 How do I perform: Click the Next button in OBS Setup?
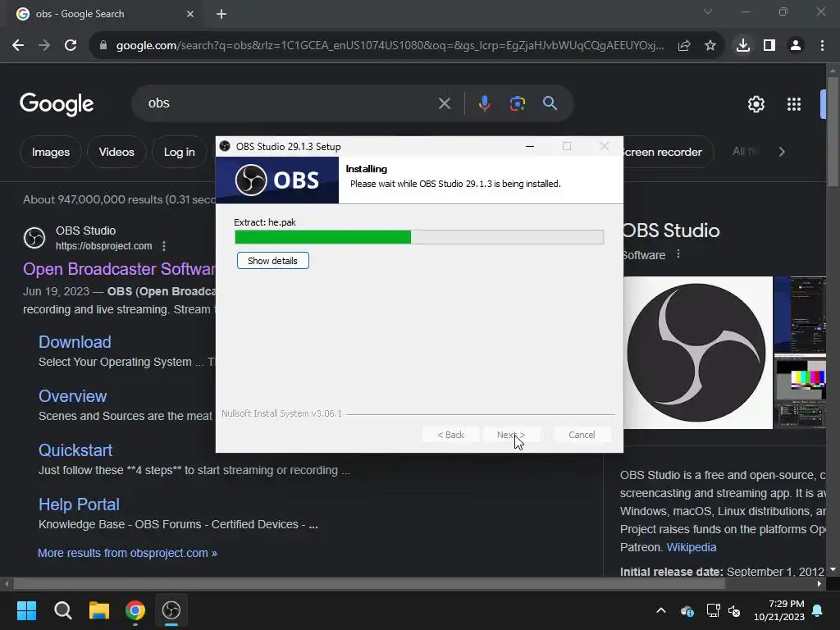(x=512, y=435)
